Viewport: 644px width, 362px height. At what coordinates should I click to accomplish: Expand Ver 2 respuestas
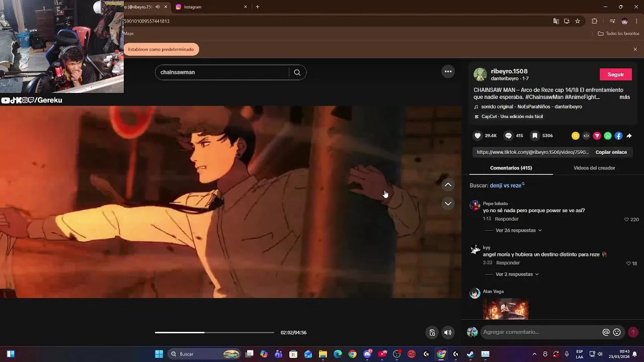click(517, 275)
